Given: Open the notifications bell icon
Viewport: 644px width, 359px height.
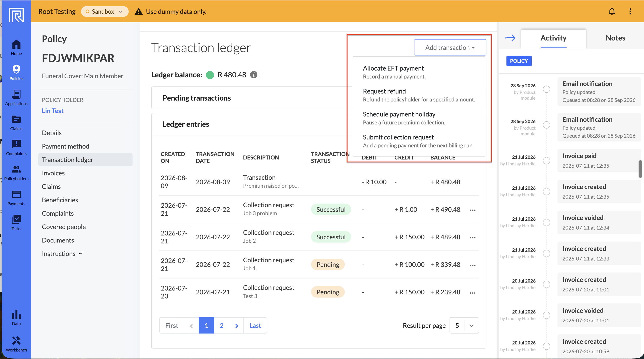Looking at the screenshot, I should [x=612, y=12].
